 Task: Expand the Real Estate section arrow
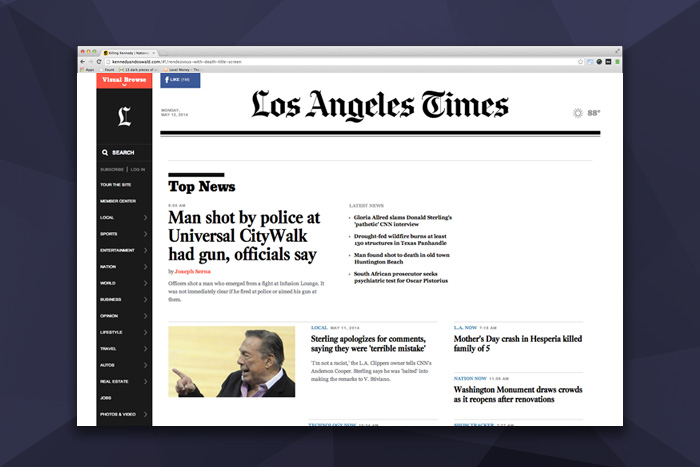pyautogui.click(x=146, y=382)
